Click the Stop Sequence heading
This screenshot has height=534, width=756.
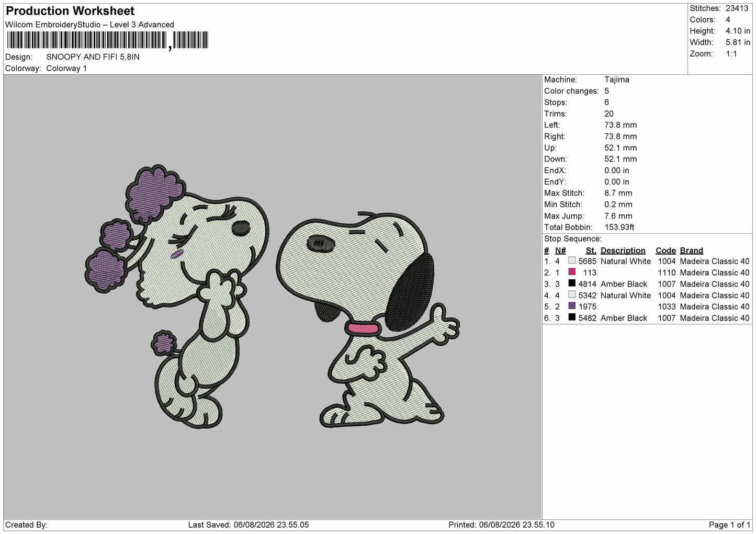(x=573, y=239)
